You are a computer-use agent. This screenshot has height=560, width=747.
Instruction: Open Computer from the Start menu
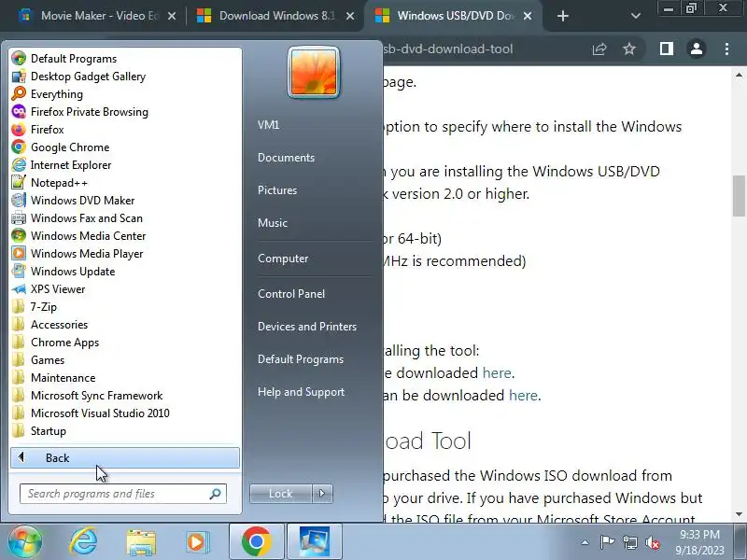(x=283, y=259)
